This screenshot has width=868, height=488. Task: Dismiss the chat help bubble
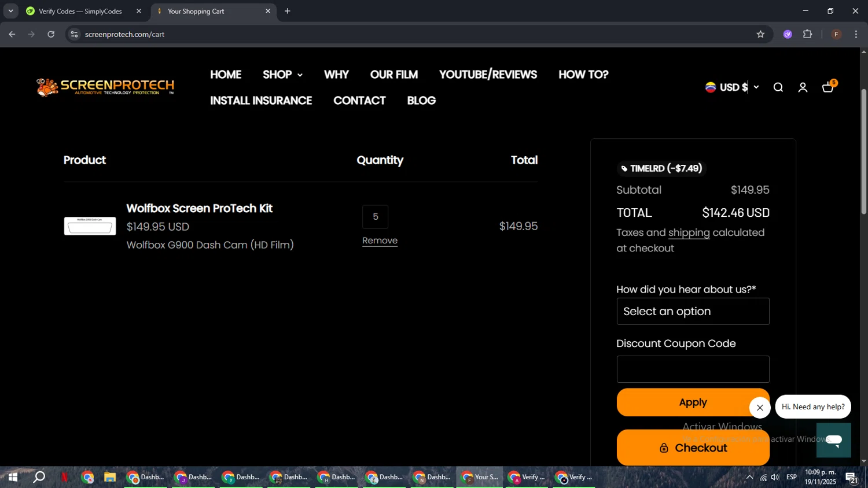[x=760, y=408]
